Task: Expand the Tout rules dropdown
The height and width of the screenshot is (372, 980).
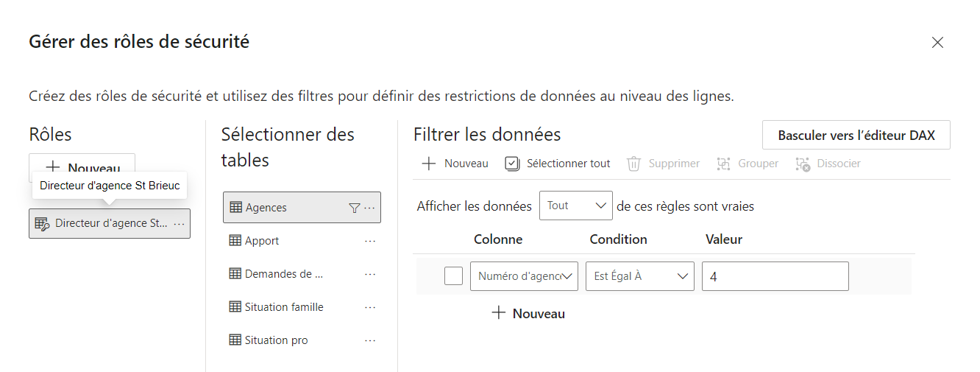Action: point(575,206)
